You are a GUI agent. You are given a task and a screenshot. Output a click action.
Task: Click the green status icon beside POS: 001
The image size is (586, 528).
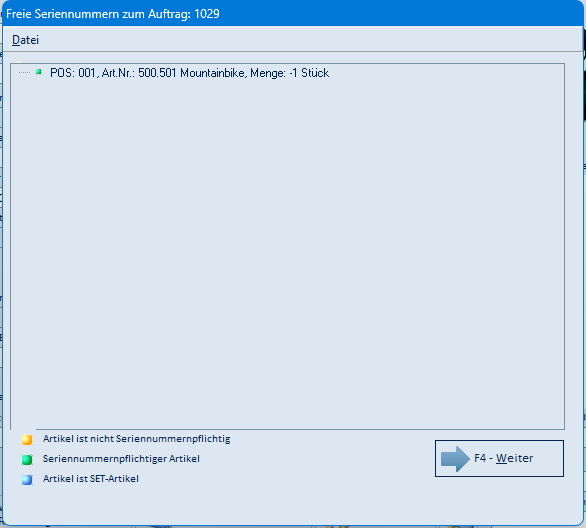point(38,72)
